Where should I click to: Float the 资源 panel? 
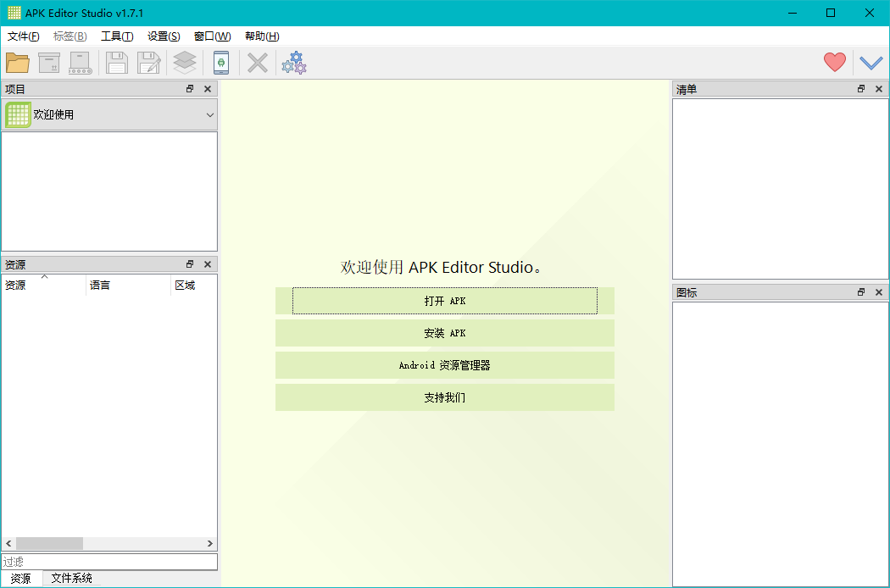190,263
